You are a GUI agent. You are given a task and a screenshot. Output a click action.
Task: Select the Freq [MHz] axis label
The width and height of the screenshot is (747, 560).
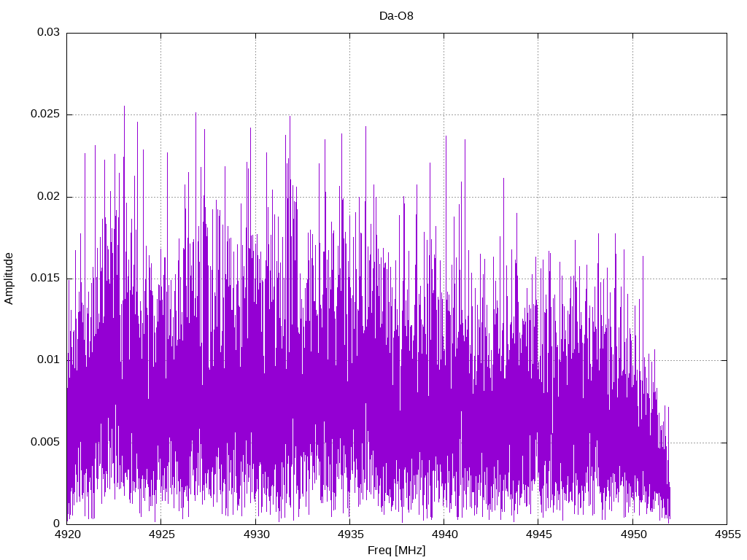(396, 551)
